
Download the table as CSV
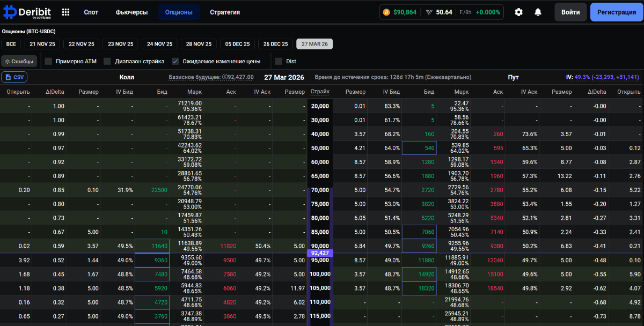pos(14,77)
